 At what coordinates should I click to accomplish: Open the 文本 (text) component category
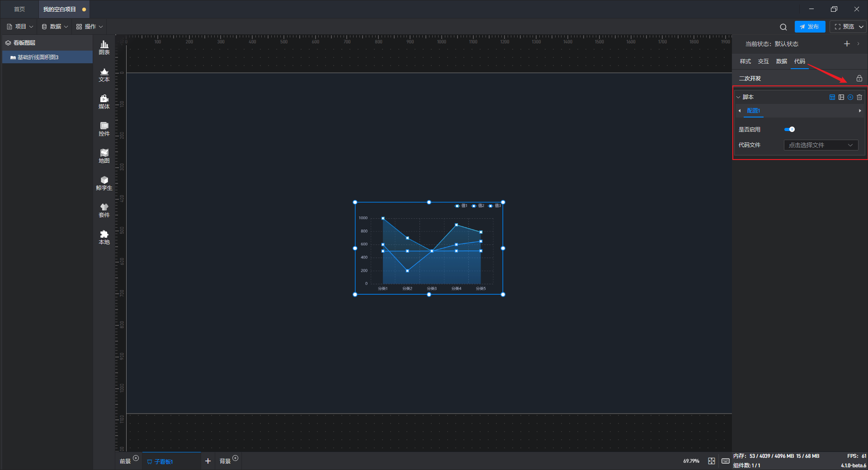pyautogui.click(x=104, y=75)
